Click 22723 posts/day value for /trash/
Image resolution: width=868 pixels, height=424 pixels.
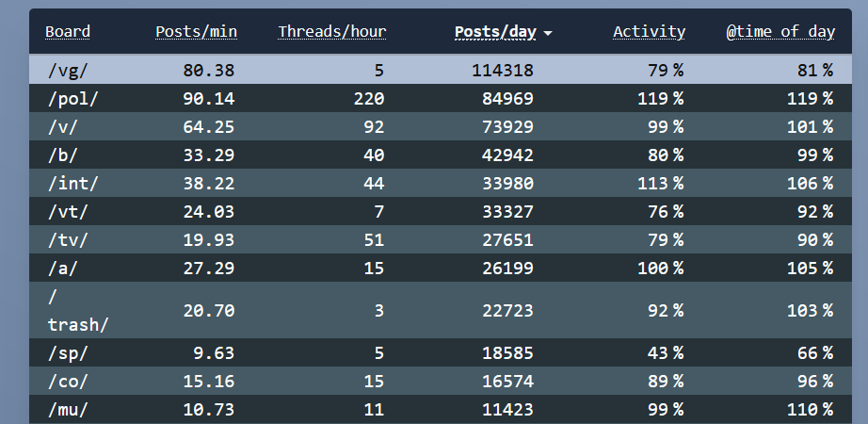click(507, 310)
